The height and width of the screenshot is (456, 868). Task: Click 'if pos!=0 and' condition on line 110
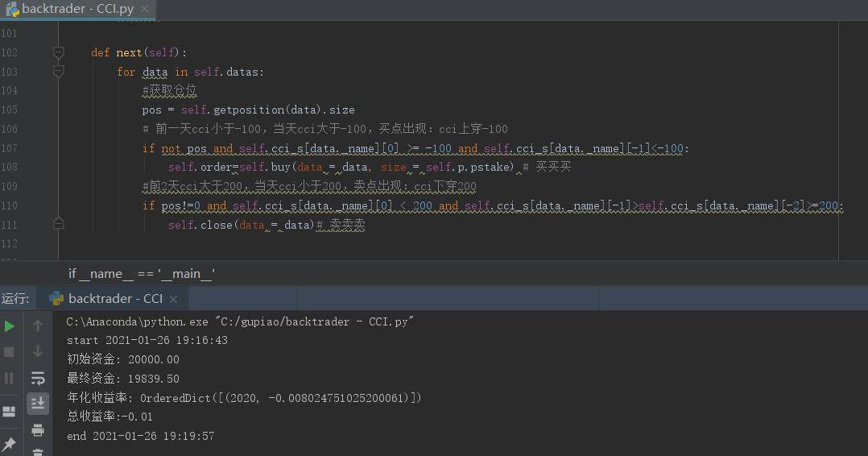[x=184, y=205]
